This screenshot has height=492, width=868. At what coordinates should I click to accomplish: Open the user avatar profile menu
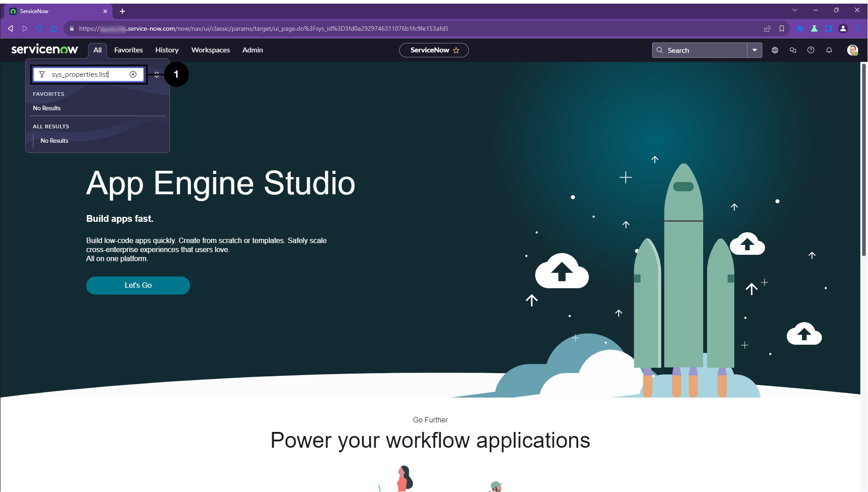tap(852, 50)
